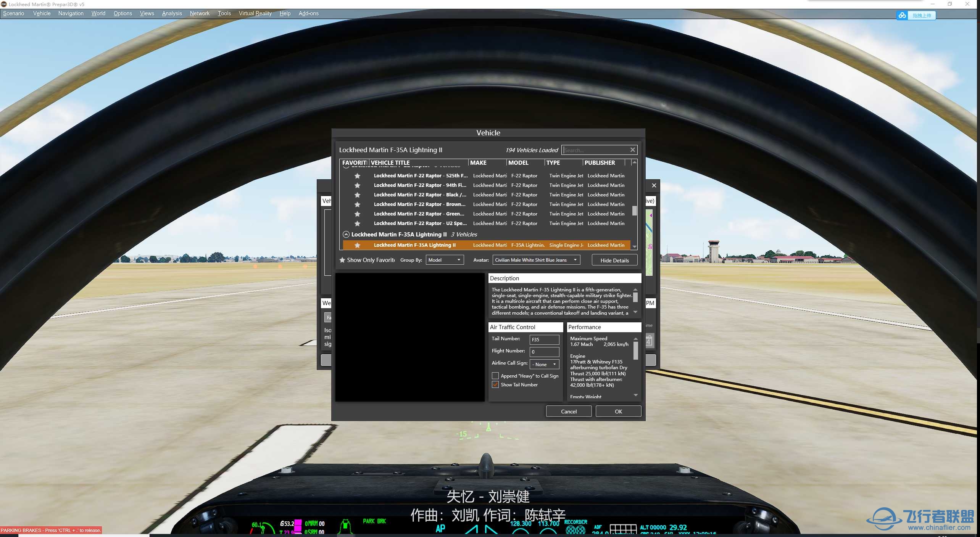This screenshot has height=537, width=980.
Task: Open the Views menu
Action: point(147,13)
